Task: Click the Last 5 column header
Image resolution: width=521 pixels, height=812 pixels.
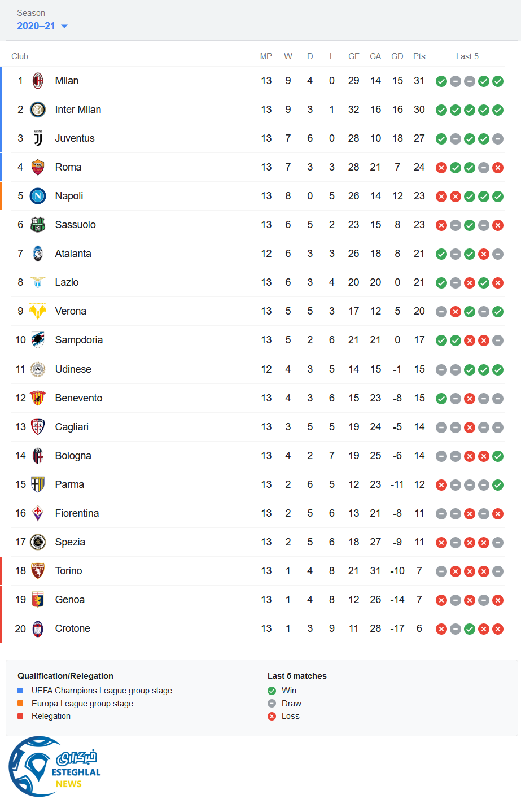Action: (x=467, y=56)
